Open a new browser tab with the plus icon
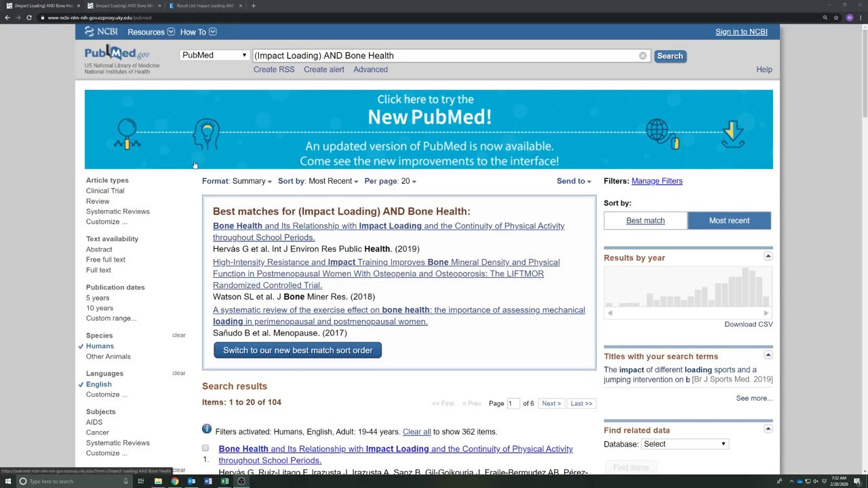The image size is (868, 488). click(254, 5)
